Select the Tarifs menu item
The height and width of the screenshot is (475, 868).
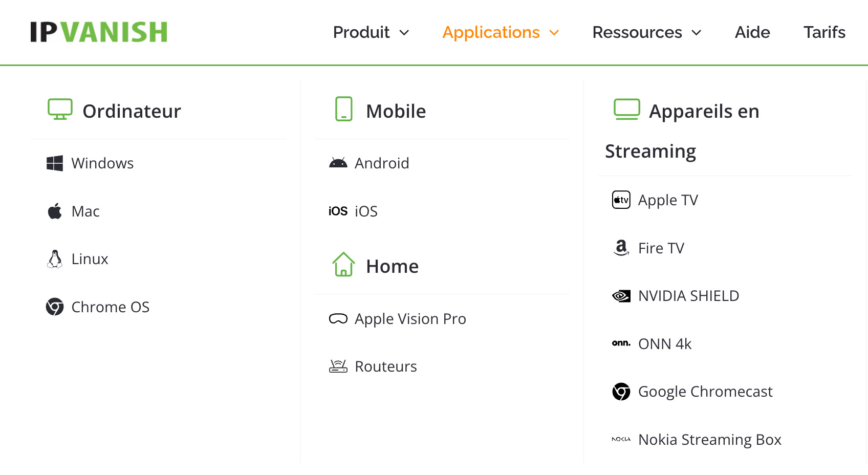pyautogui.click(x=824, y=32)
